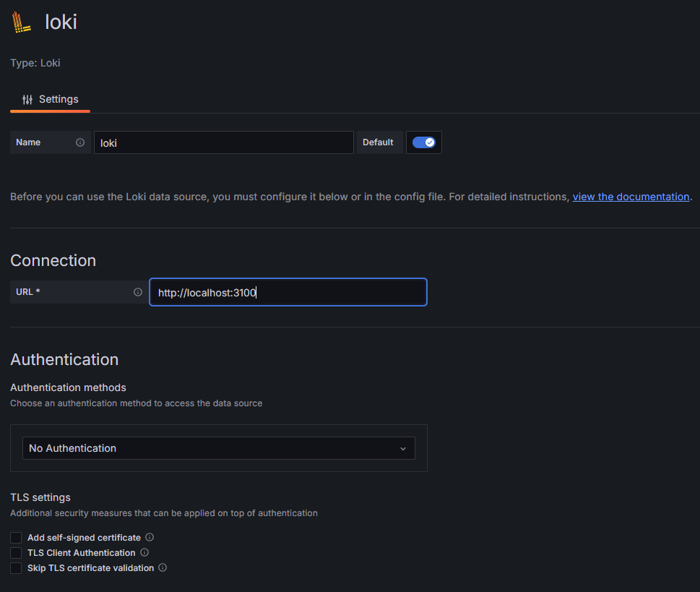
Task: Click the Default label
Action: click(378, 142)
